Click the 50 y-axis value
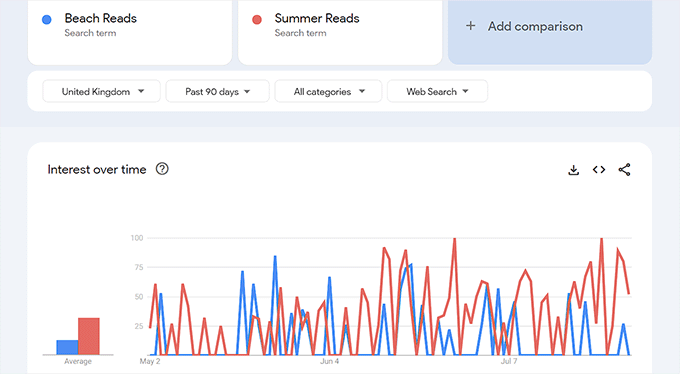The height and width of the screenshot is (374, 680). [139, 297]
